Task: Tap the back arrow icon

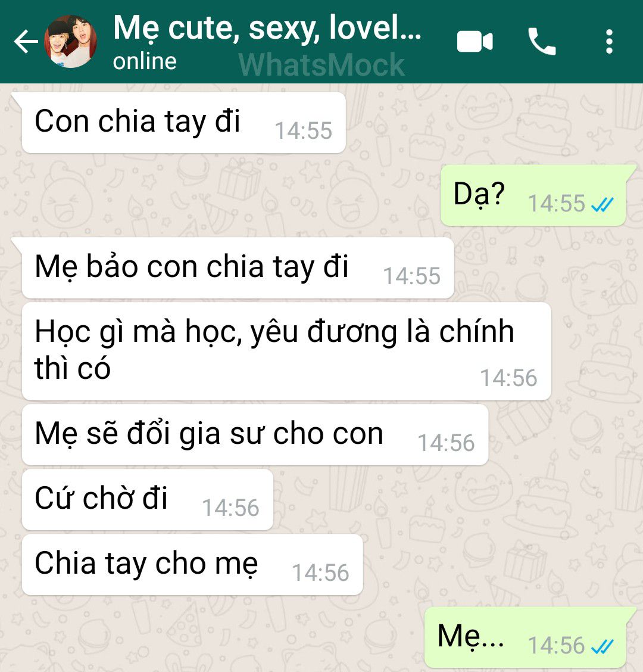Action: click(x=26, y=42)
